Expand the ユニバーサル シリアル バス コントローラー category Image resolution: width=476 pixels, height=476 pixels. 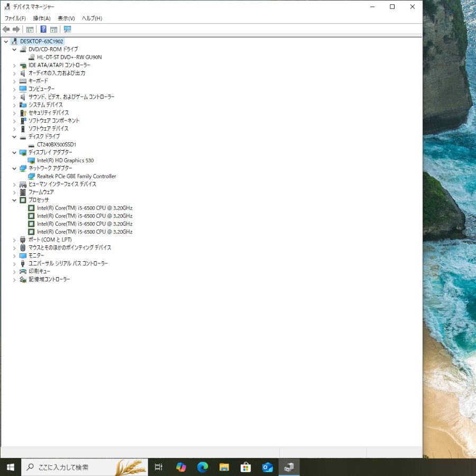point(14,263)
